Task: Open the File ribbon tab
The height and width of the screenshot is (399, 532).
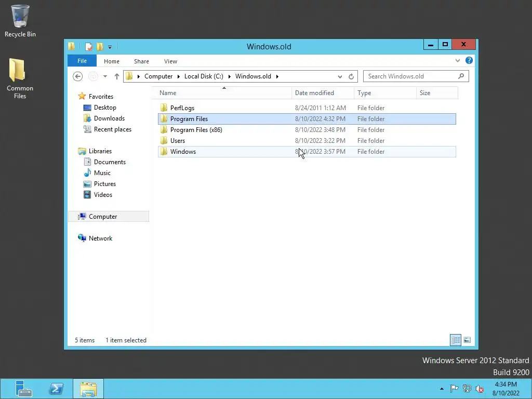Action: [82, 61]
